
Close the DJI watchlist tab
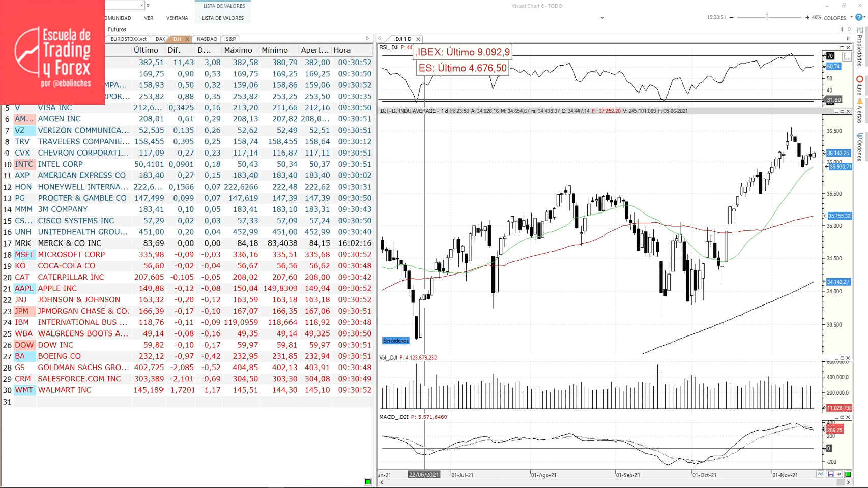click(187, 39)
